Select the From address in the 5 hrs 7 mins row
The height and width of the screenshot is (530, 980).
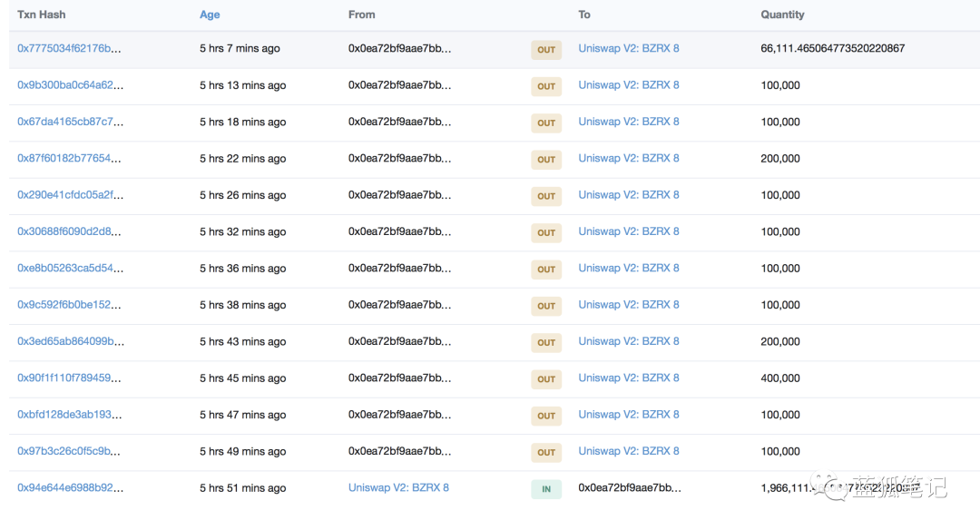(x=399, y=49)
